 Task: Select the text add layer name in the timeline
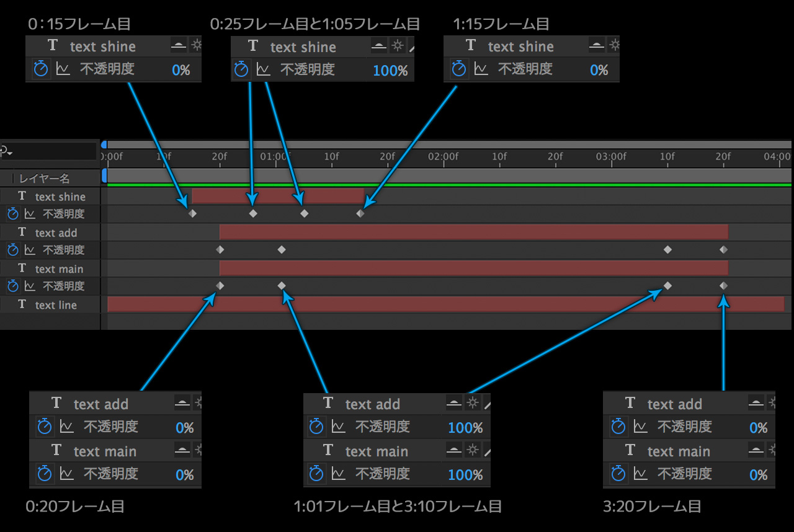(56, 233)
